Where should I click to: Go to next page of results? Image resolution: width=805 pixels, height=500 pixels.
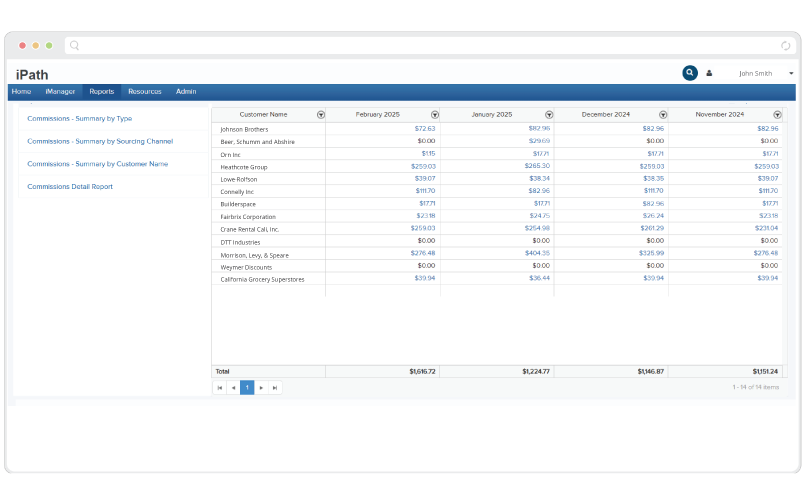pyautogui.click(x=261, y=387)
